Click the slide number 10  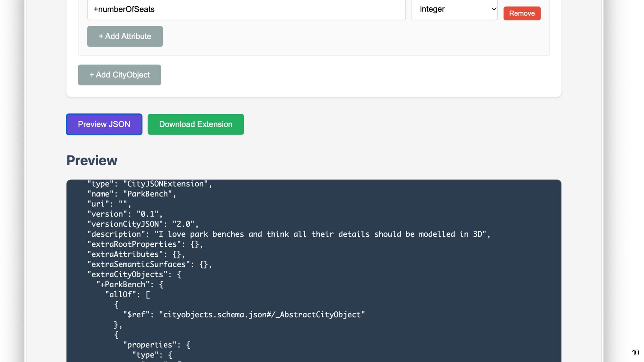pyautogui.click(x=635, y=353)
